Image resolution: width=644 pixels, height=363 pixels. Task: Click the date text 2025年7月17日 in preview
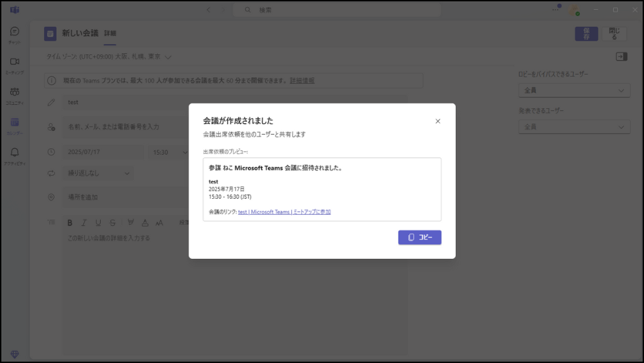pyautogui.click(x=226, y=189)
